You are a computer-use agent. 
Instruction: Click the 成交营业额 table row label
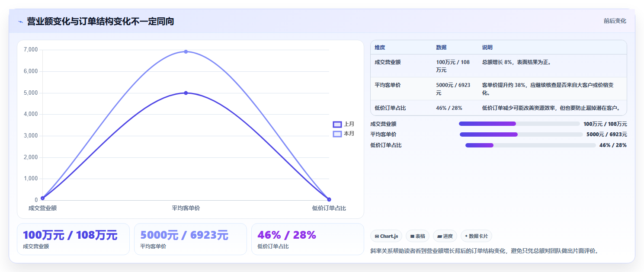click(x=388, y=62)
